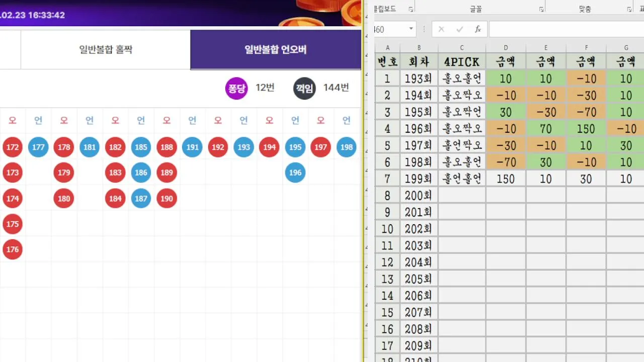This screenshot has height=362, width=644.
Task: Open the 맞춤 group dialog launcher
Action: pos(629,10)
